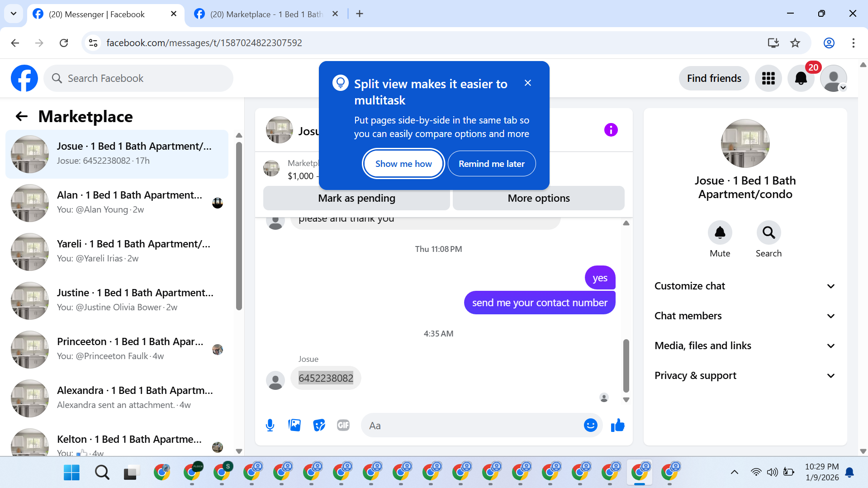Close the split view tooltip

pyautogui.click(x=528, y=83)
